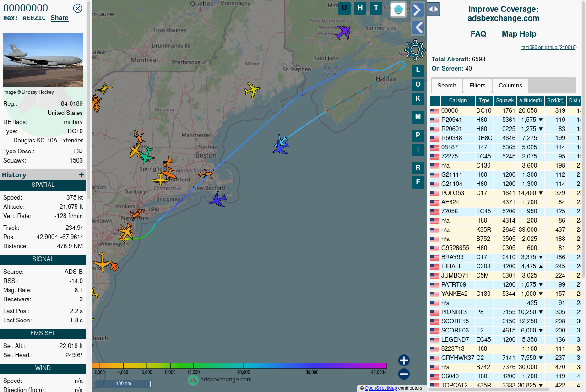This screenshot has width=586, height=392.
Task: Zoom in the map with plus button
Action: (x=404, y=360)
